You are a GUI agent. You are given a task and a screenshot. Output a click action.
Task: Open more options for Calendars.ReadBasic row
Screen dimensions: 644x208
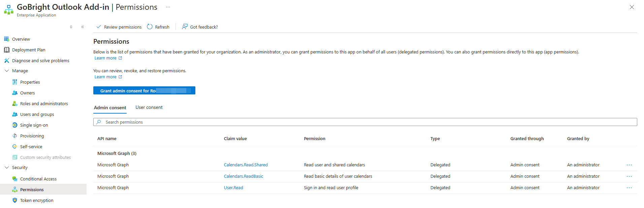click(x=629, y=176)
